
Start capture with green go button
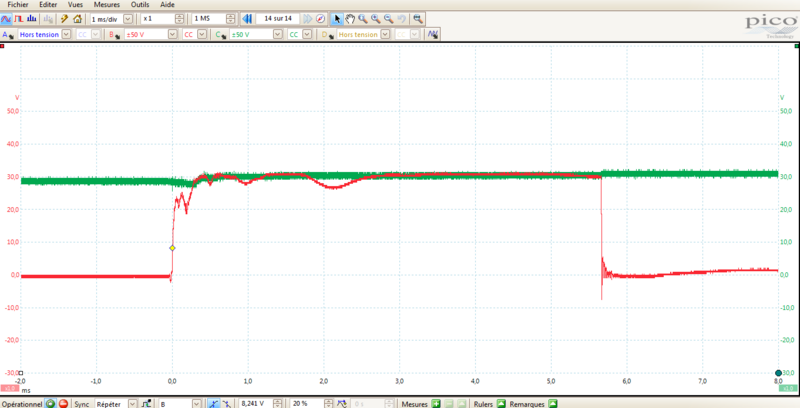48,403
